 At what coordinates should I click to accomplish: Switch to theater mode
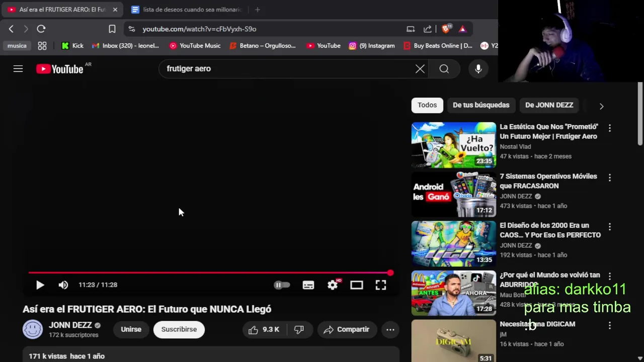(357, 285)
